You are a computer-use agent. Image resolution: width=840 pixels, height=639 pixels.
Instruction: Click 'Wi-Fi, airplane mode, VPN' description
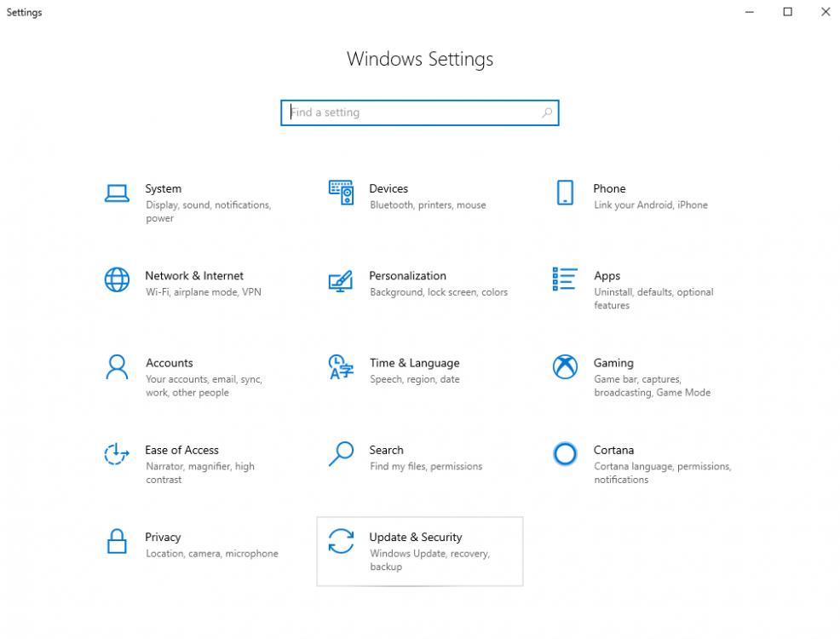(203, 292)
